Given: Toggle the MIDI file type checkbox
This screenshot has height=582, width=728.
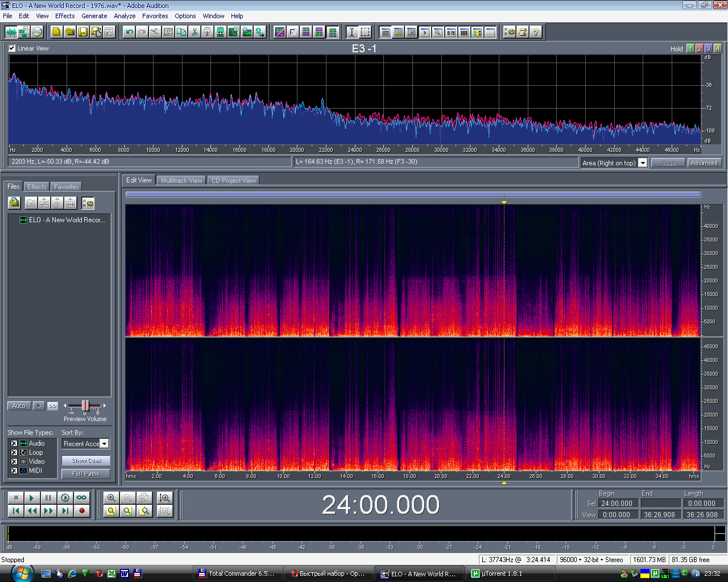Looking at the screenshot, I should pyautogui.click(x=14, y=471).
